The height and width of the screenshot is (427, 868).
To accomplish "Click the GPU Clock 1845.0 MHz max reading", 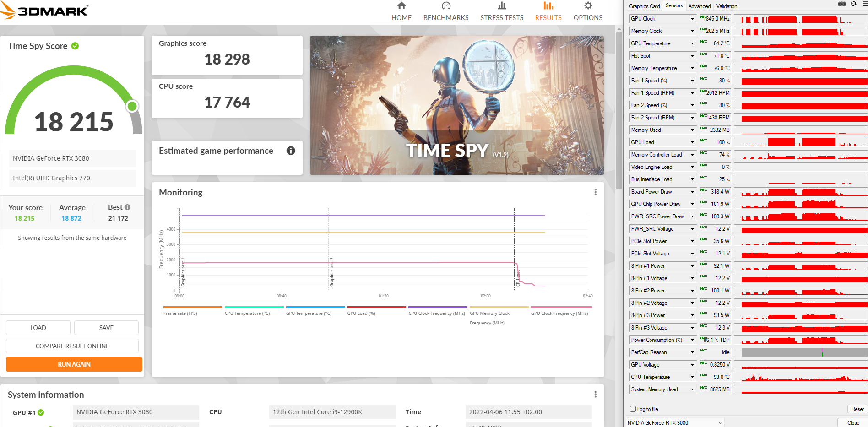I will point(715,19).
